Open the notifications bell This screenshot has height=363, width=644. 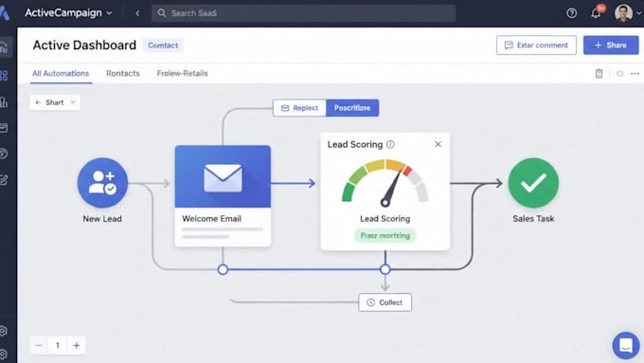(x=596, y=13)
